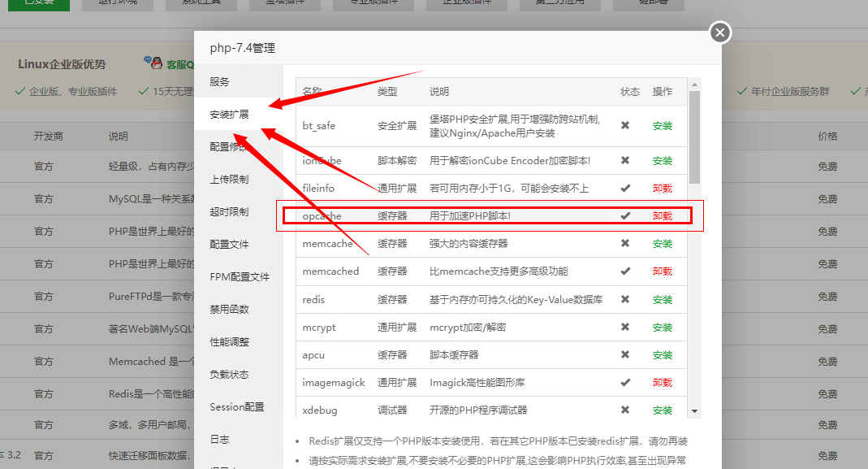
Task: Switch to the 运行环境 tab
Action: click(x=117, y=3)
